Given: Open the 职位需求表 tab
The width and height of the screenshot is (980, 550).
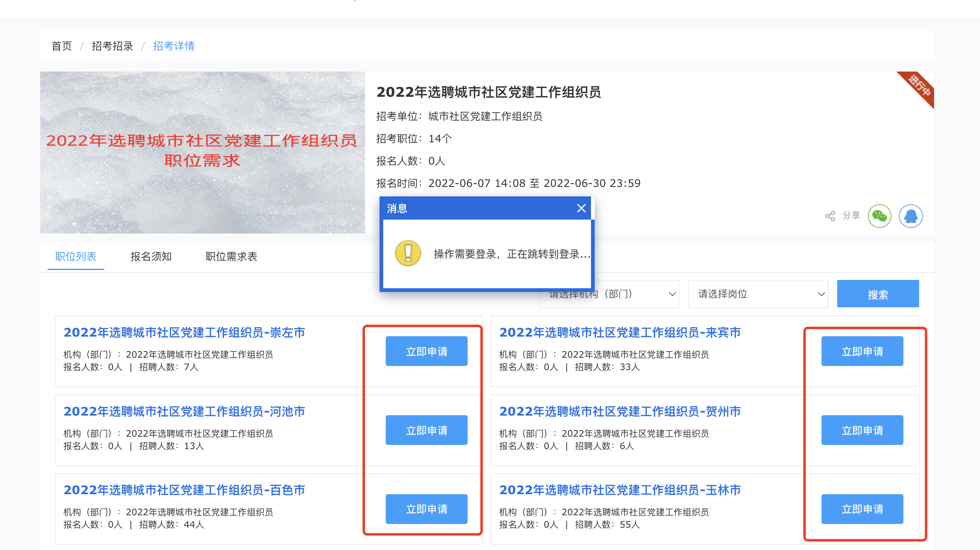Looking at the screenshot, I should [x=231, y=256].
